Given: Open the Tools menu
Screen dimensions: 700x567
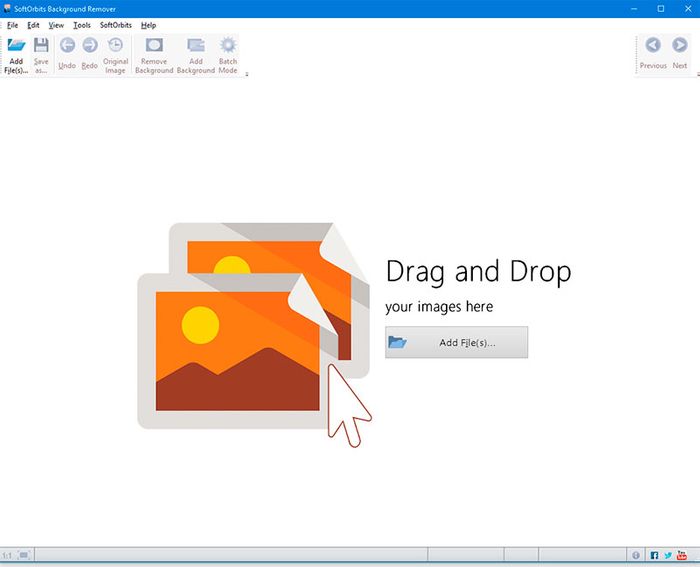Looking at the screenshot, I should pyautogui.click(x=81, y=24).
